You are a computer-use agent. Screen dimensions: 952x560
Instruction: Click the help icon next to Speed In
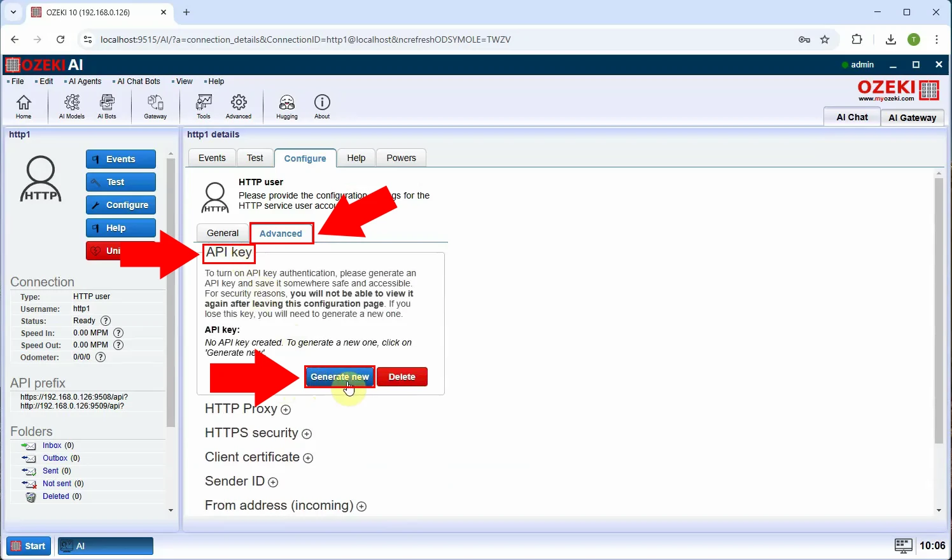(x=118, y=333)
